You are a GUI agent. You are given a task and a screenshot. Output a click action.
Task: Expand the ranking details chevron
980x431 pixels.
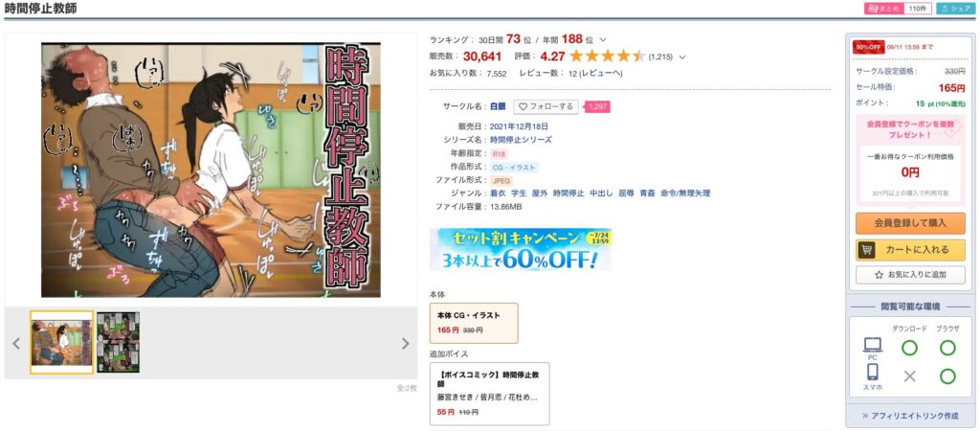tap(602, 40)
